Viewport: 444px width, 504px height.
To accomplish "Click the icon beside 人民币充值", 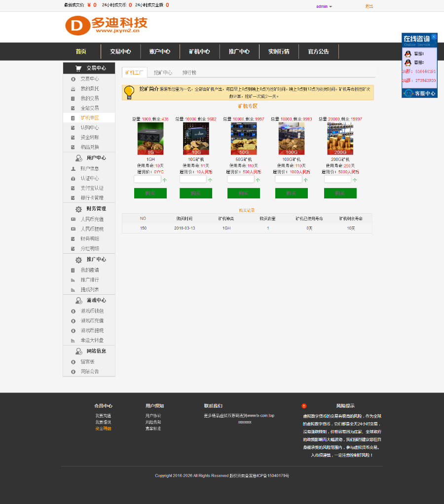I will click(73, 219).
